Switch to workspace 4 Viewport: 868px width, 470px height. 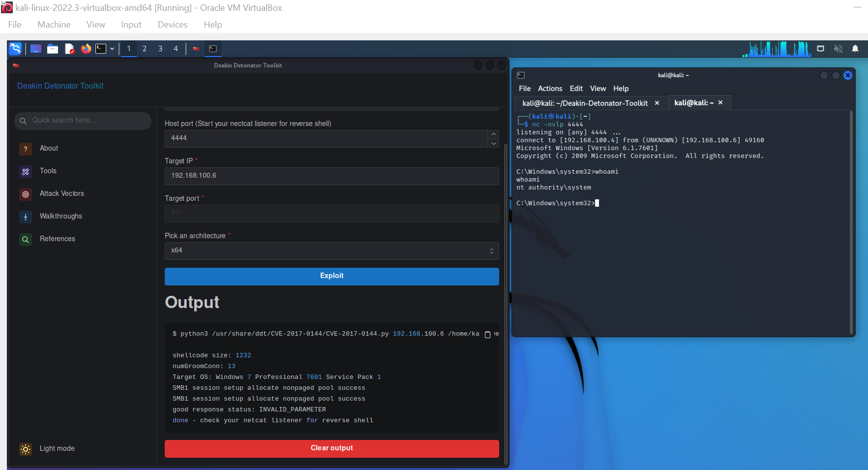(x=176, y=49)
